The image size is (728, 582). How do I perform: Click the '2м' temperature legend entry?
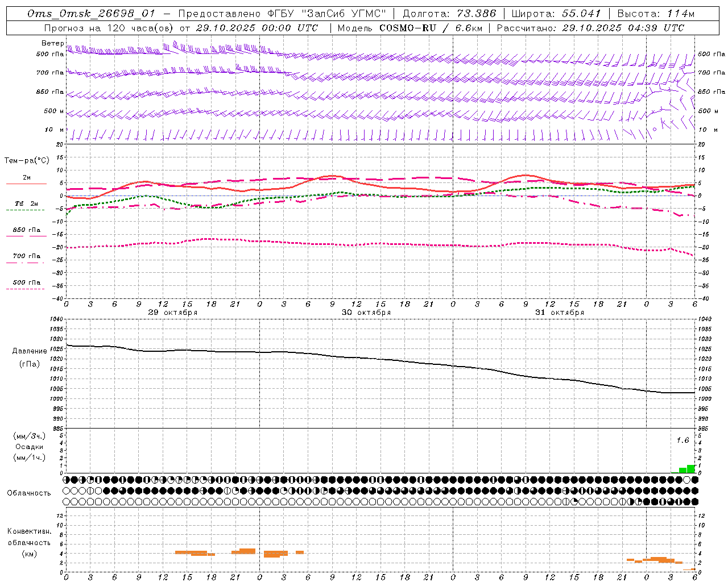(x=27, y=177)
